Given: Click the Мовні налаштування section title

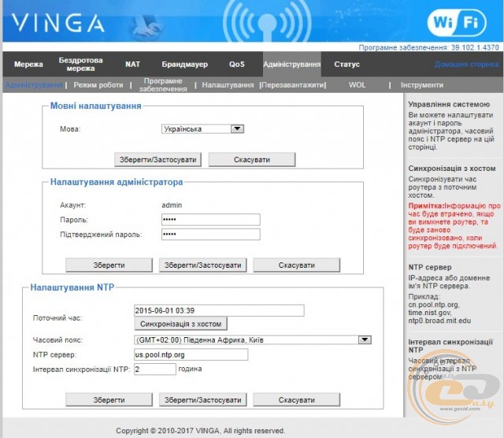Looking at the screenshot, I should click(x=95, y=106).
